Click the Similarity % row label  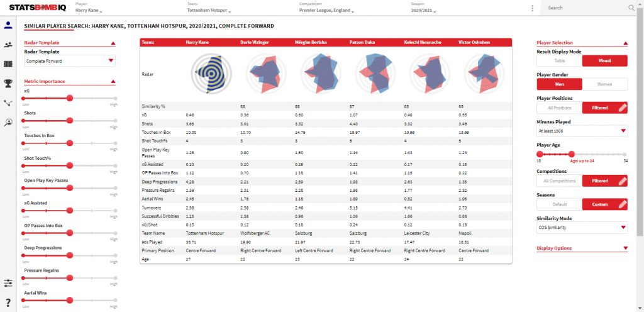[153, 106]
